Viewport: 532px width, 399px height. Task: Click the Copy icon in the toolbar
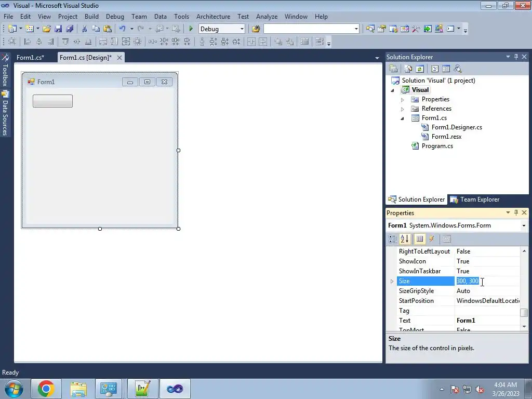(96, 29)
